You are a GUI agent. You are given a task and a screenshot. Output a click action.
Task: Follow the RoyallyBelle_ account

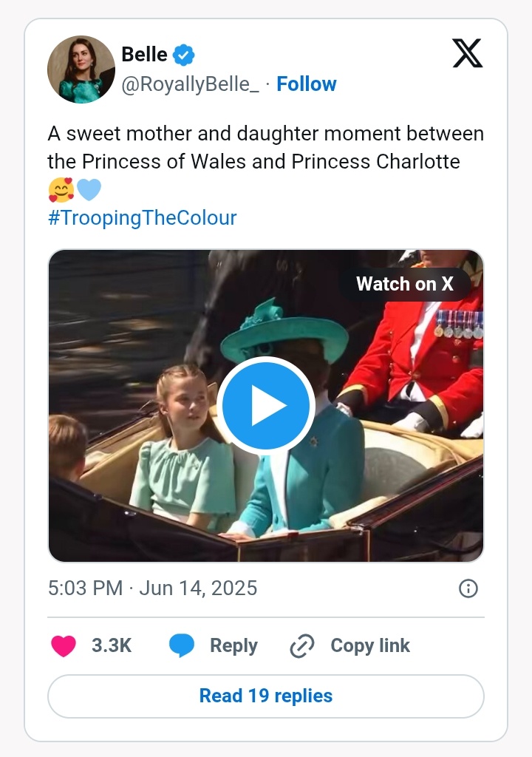tap(306, 84)
